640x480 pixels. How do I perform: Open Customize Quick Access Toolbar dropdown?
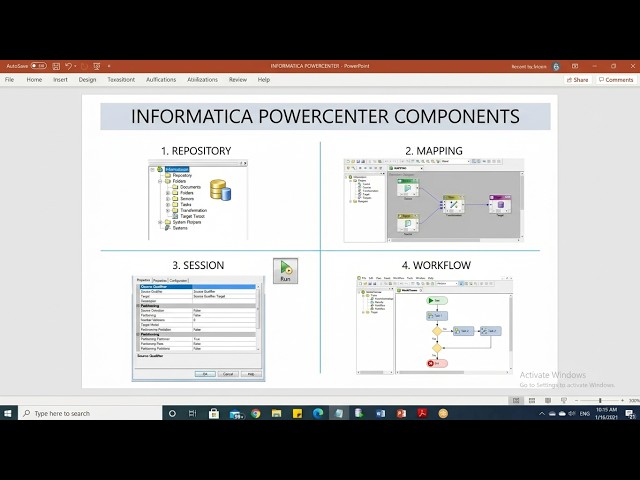(x=109, y=66)
